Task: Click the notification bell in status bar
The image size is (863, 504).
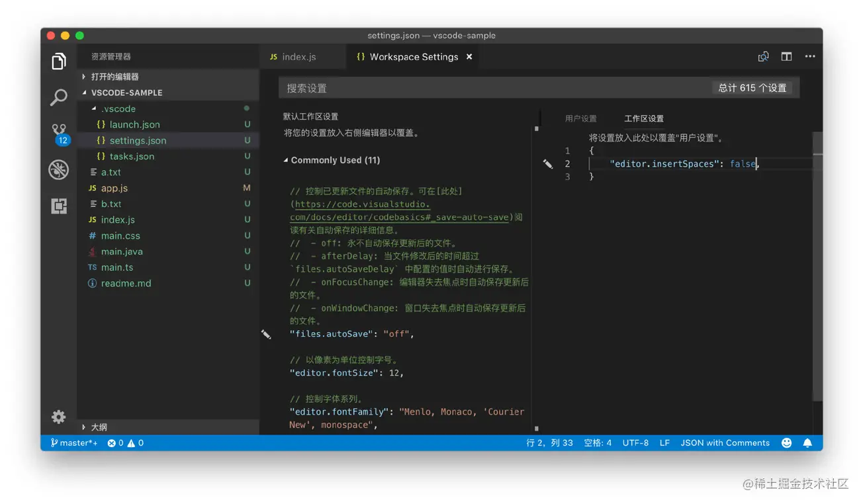Action: click(807, 443)
